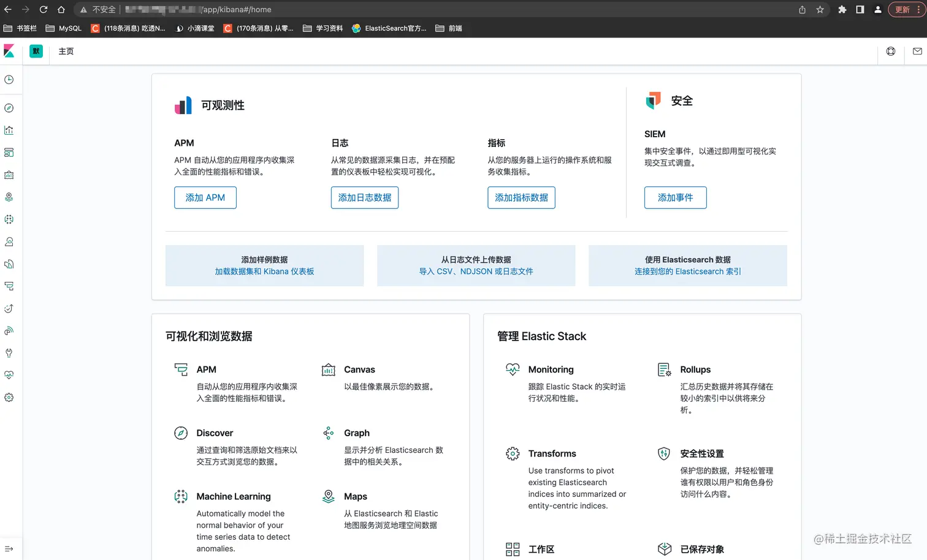
Task: Open the MySQL bookmarks folder
Action: click(64, 28)
